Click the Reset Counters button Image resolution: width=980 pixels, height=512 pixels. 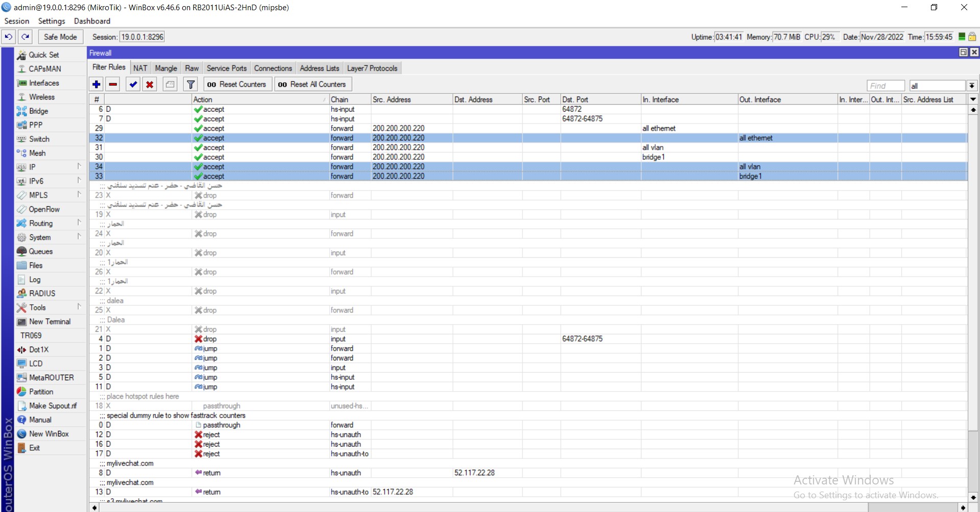(237, 84)
